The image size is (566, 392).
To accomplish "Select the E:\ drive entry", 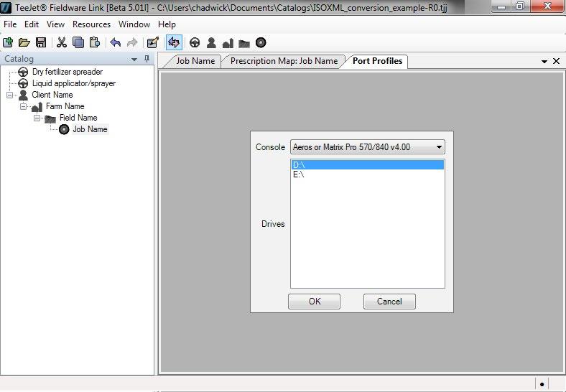I will point(368,174).
